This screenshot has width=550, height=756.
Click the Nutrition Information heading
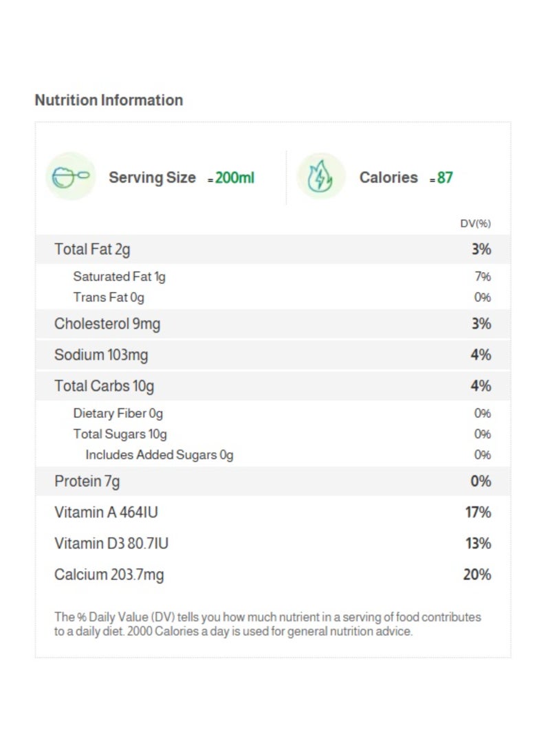(109, 100)
